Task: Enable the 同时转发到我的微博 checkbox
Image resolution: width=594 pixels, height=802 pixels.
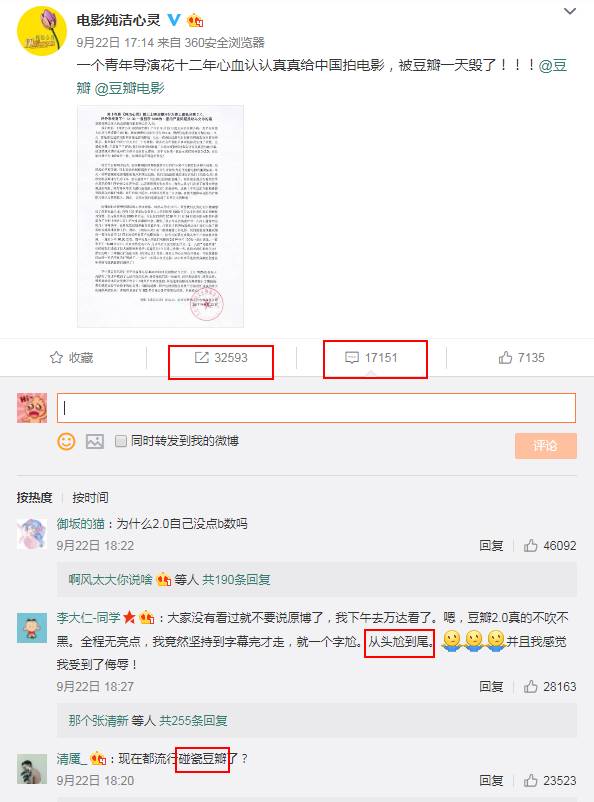Action: pyautogui.click(x=121, y=441)
